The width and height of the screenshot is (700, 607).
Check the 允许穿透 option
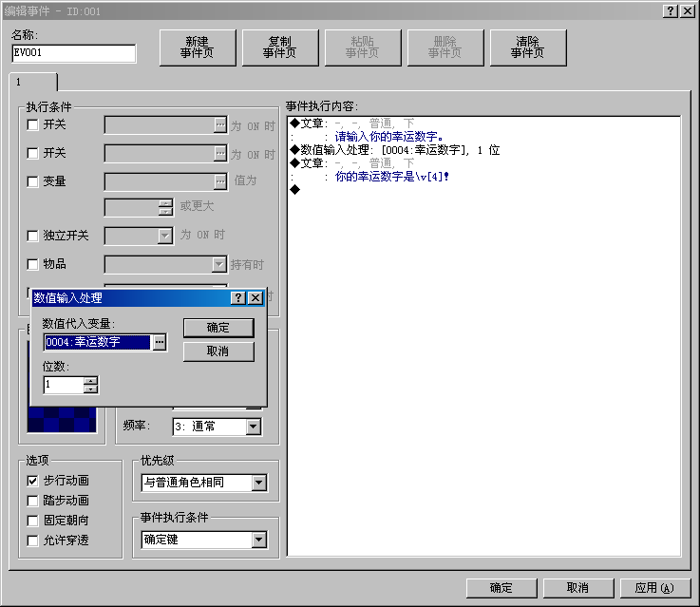tap(32, 541)
